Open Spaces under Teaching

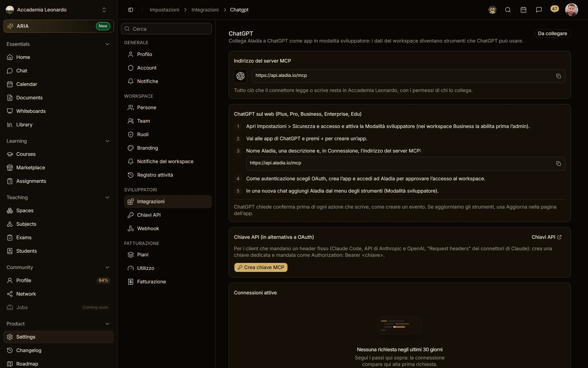click(59, 211)
